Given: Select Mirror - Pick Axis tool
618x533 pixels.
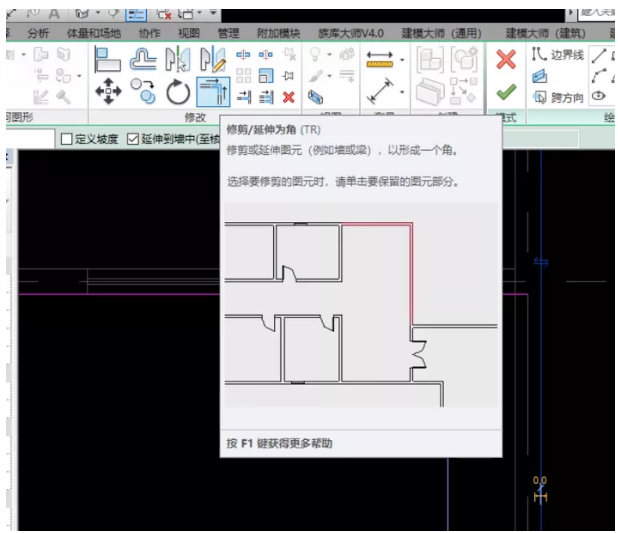Looking at the screenshot, I should tap(178, 59).
